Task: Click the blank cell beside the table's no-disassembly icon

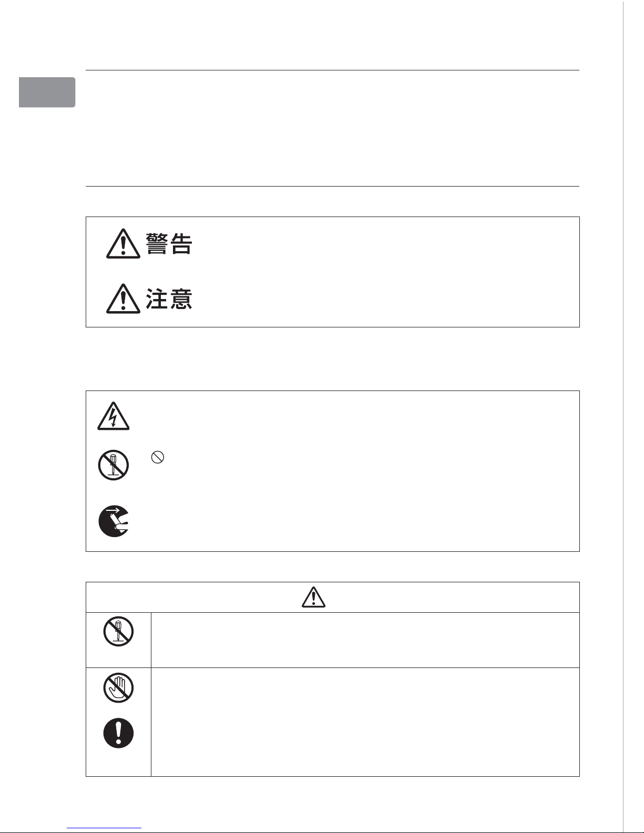Action: 365,640
